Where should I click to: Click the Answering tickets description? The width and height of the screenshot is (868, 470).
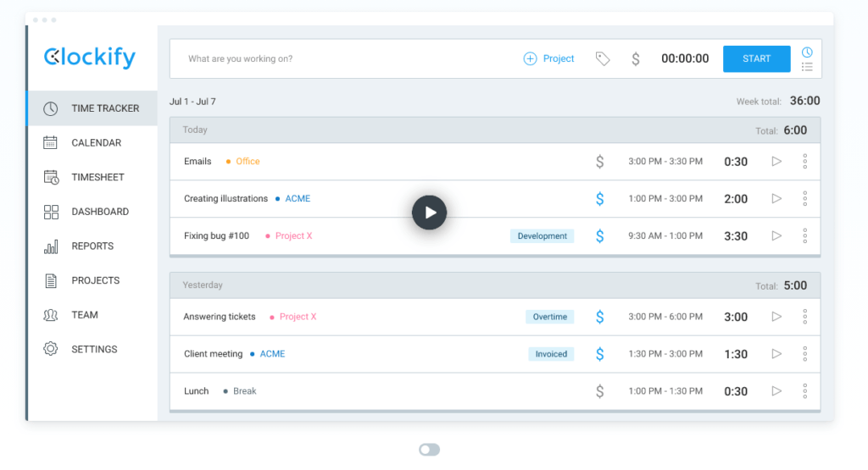click(x=220, y=317)
